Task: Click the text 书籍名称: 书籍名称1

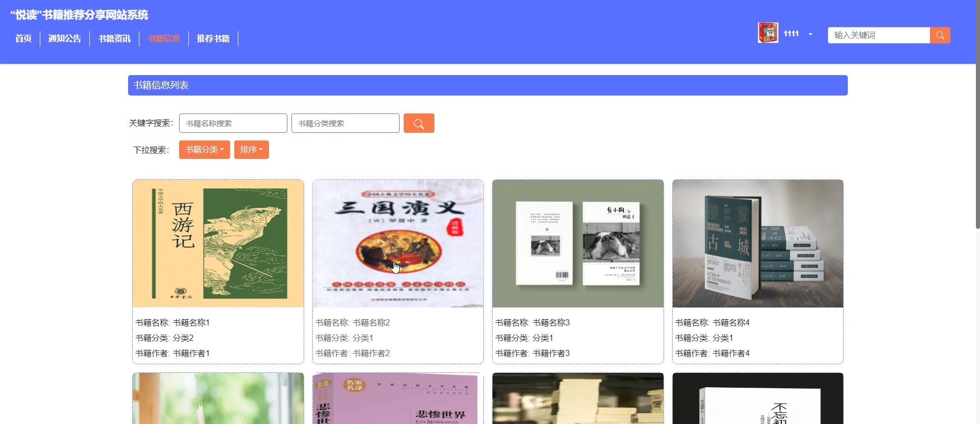Action: 173,323
